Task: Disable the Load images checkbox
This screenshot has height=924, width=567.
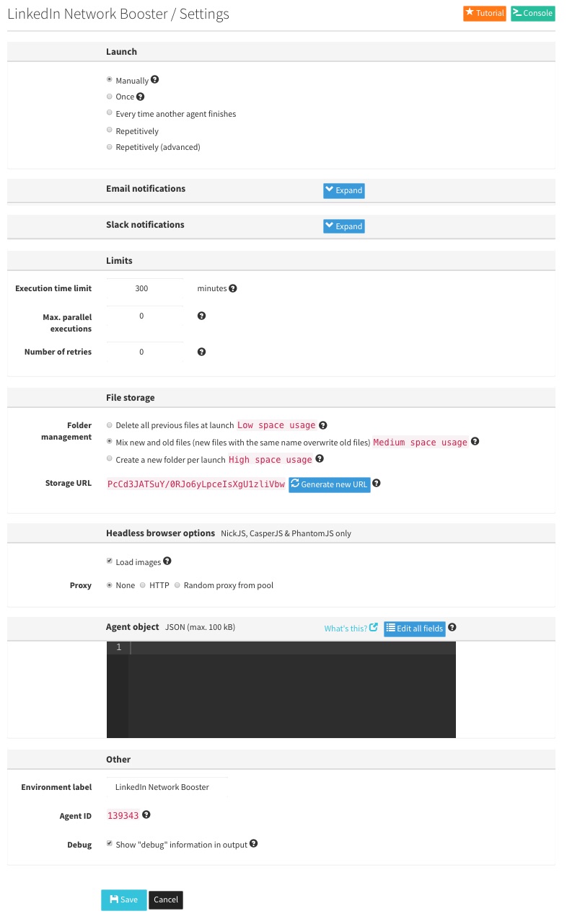Action: click(x=109, y=560)
